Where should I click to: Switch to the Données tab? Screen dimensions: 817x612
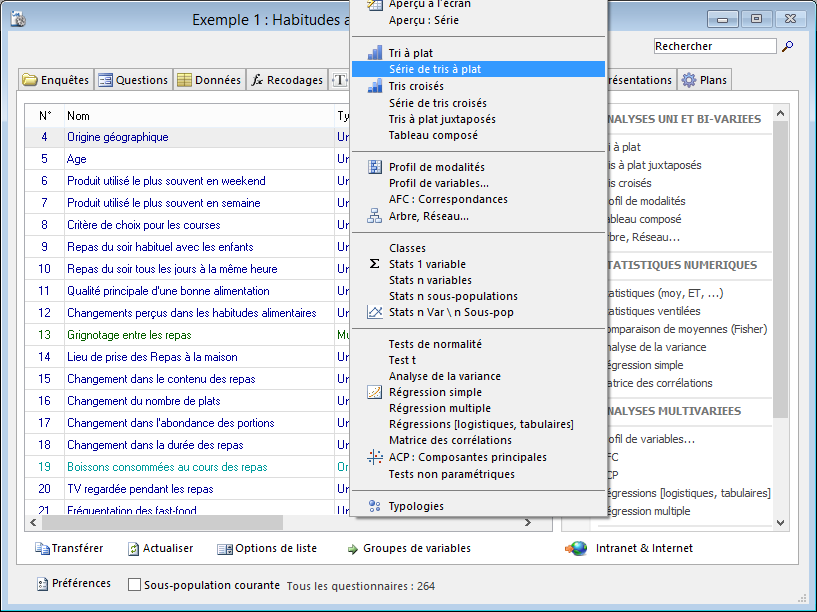(x=209, y=80)
